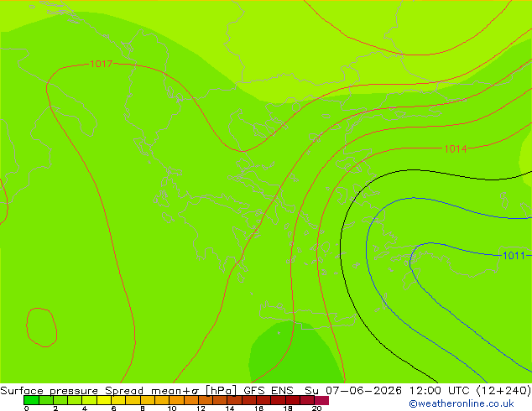
Task: Select the 'Surface pressure Spread' title text
Action: point(71,390)
